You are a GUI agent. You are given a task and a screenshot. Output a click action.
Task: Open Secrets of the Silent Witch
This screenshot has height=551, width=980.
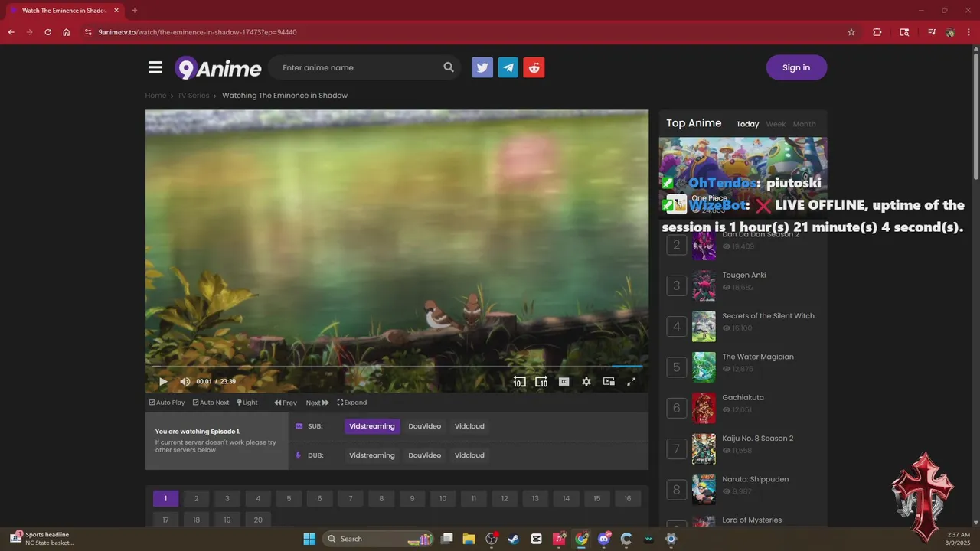768,316
